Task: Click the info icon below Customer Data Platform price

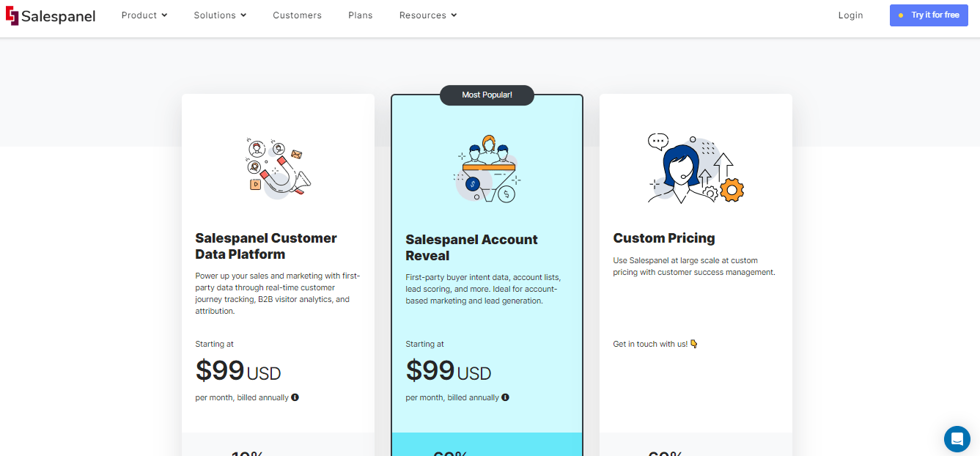Action: coord(295,397)
